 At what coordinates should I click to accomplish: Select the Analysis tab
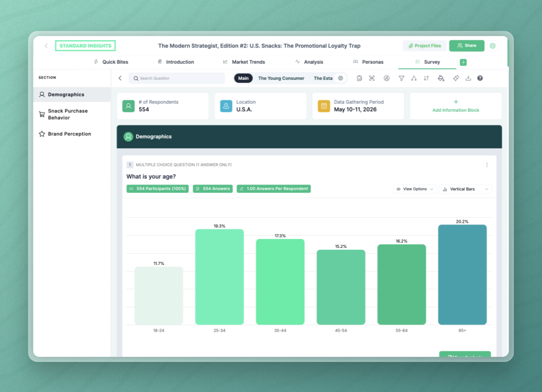pos(309,62)
